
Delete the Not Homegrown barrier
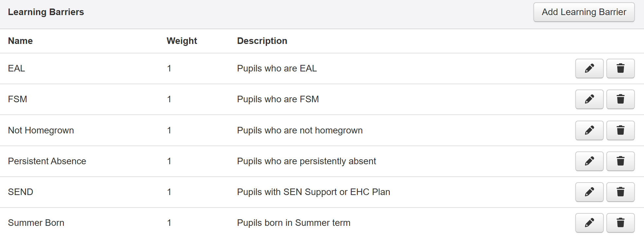click(x=620, y=130)
